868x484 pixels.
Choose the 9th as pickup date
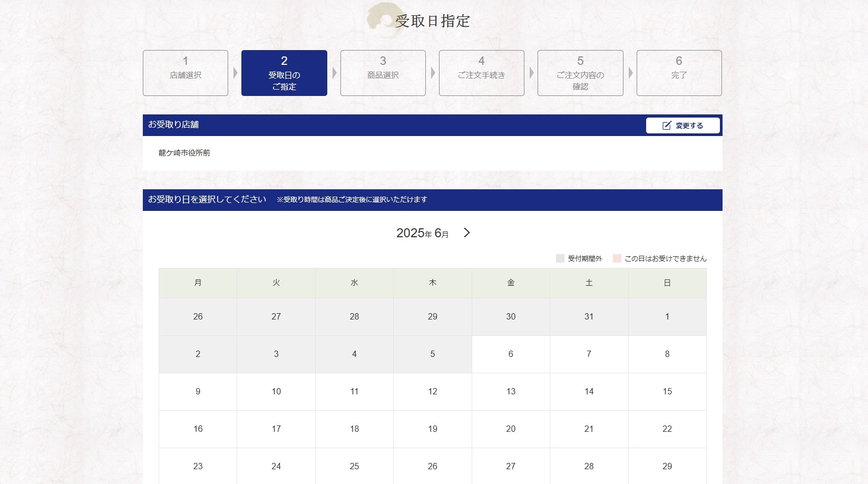198,392
